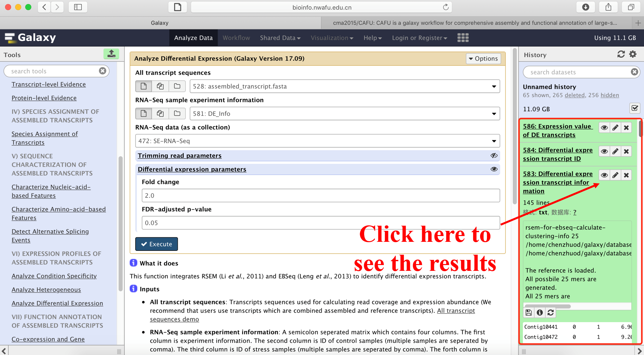Select multiple datasets mode for experiment information
Image resolution: width=644 pixels, height=355 pixels.
pos(160,113)
